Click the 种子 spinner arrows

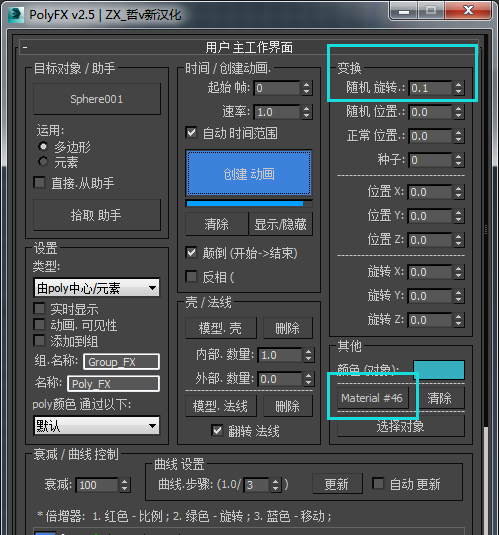458,160
